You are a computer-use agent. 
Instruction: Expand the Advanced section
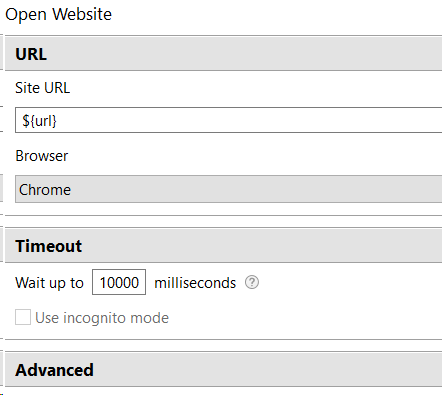(223, 369)
